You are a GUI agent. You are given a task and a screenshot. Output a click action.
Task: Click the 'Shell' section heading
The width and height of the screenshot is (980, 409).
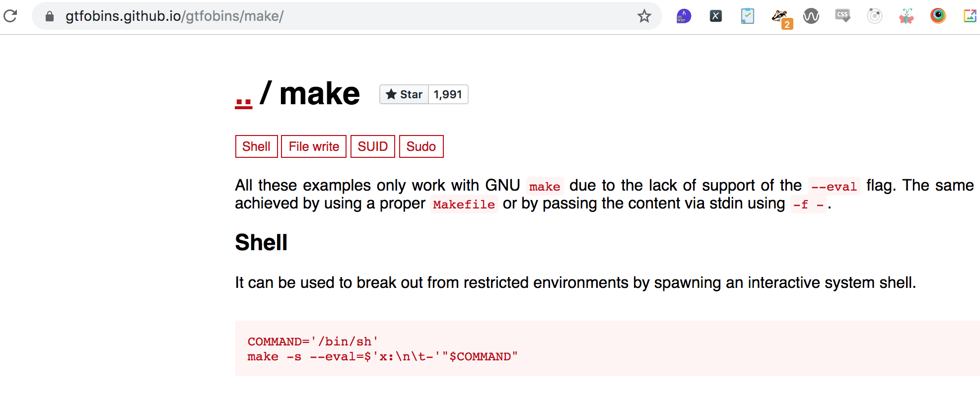261,243
